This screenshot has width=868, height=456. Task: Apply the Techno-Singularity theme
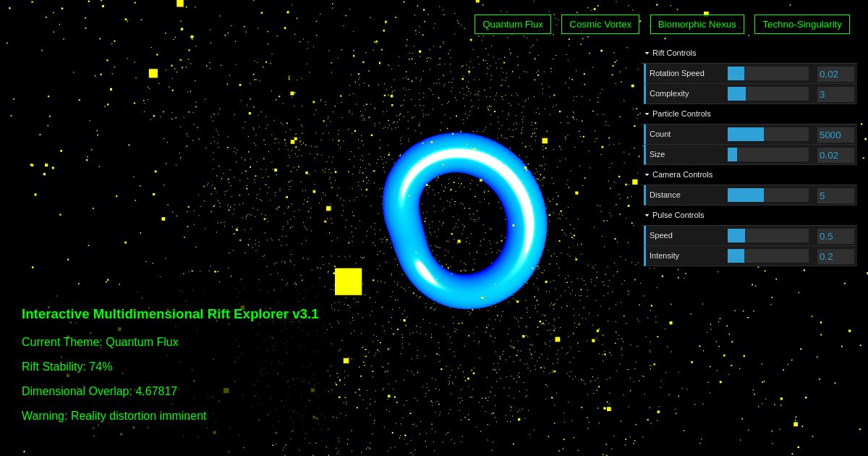(x=802, y=24)
